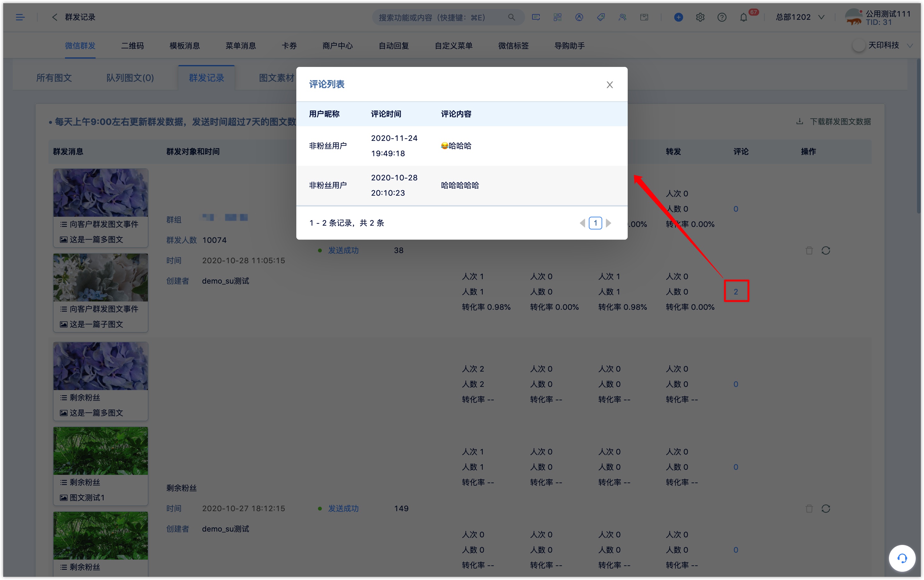Switch to the 模板消息 tab
The height and width of the screenshot is (580, 924).
tap(185, 46)
